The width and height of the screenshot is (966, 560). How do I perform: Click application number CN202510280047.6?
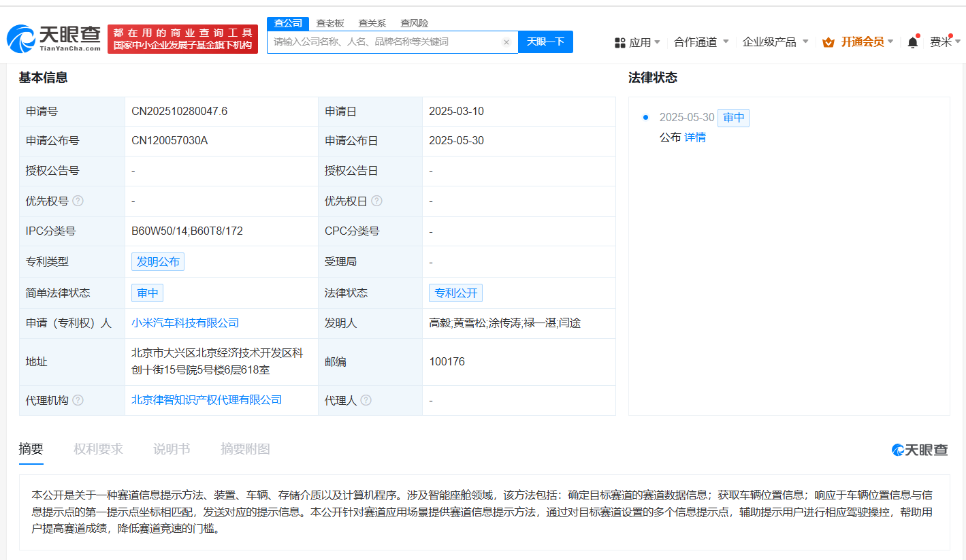tap(180, 111)
